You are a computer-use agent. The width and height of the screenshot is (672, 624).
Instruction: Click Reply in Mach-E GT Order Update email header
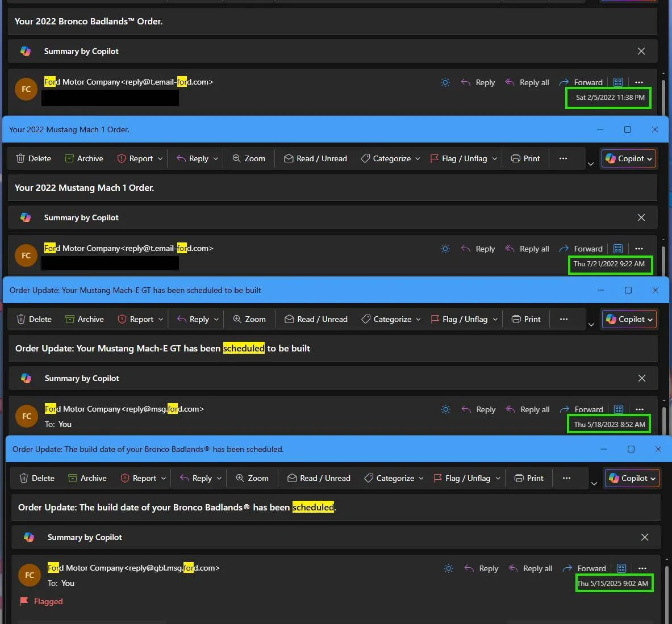pos(478,409)
